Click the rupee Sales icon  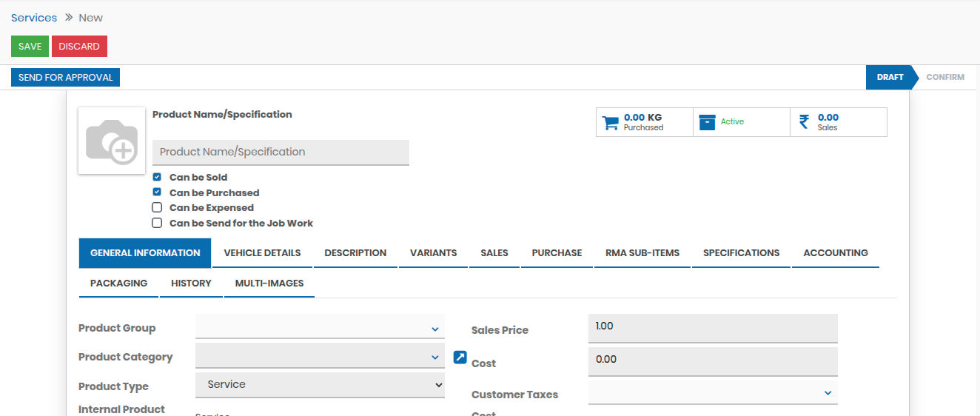click(804, 122)
